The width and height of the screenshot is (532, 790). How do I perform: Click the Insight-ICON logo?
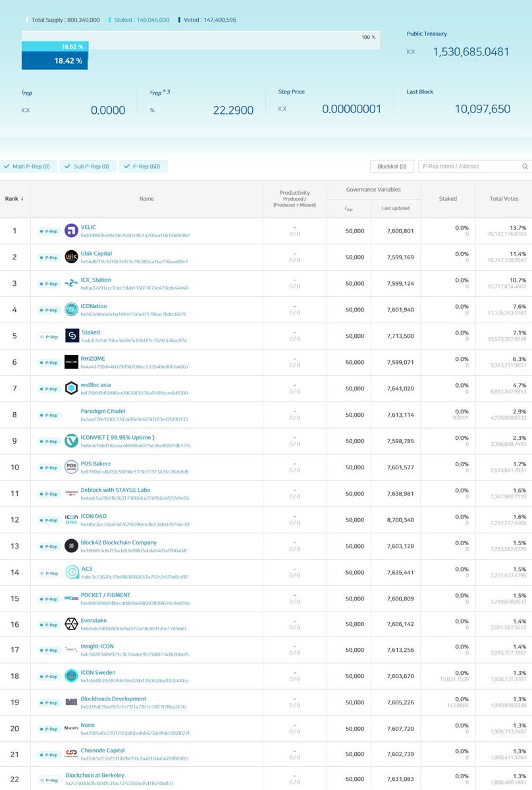[x=72, y=650]
